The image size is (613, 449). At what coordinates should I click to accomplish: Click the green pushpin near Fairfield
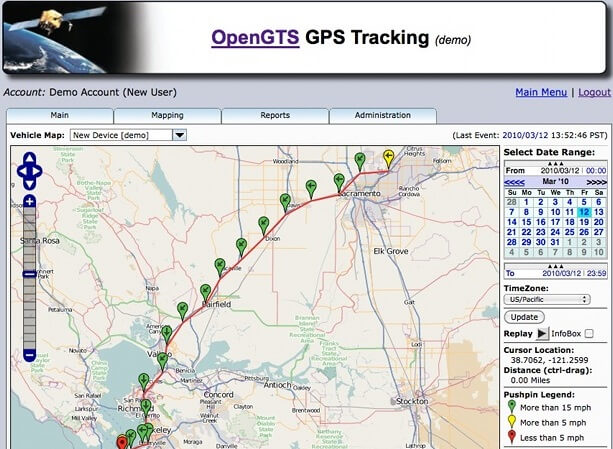coord(205,290)
